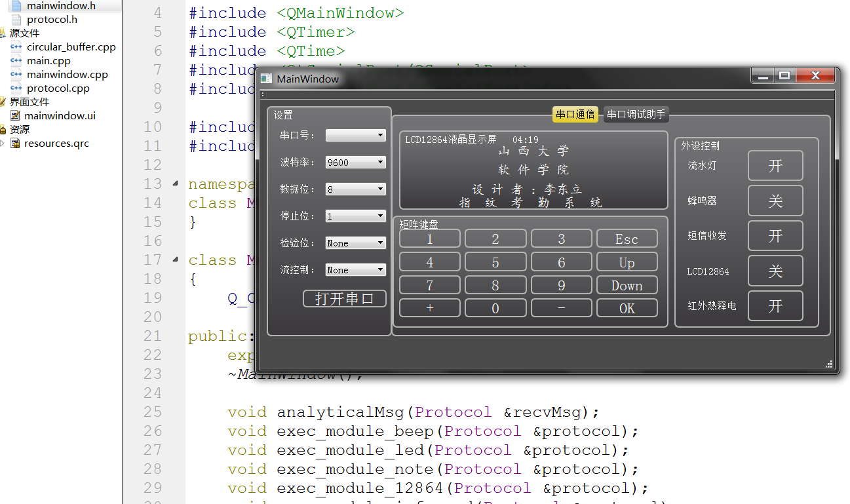The image size is (850, 504).
Task: Click the minus keypad button
Action: (x=561, y=308)
